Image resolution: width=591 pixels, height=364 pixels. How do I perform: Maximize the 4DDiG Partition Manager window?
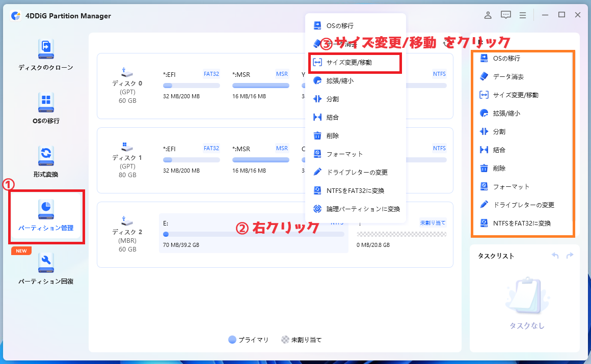(561, 15)
